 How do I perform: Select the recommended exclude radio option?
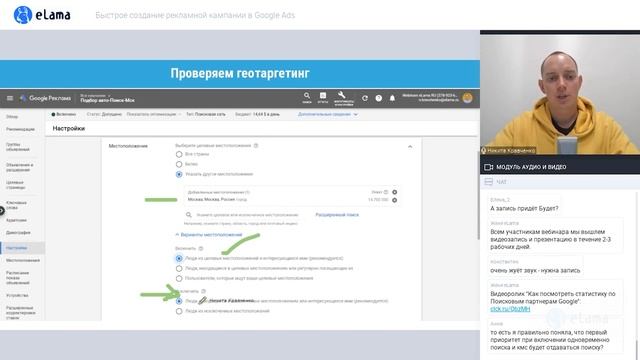click(x=179, y=301)
